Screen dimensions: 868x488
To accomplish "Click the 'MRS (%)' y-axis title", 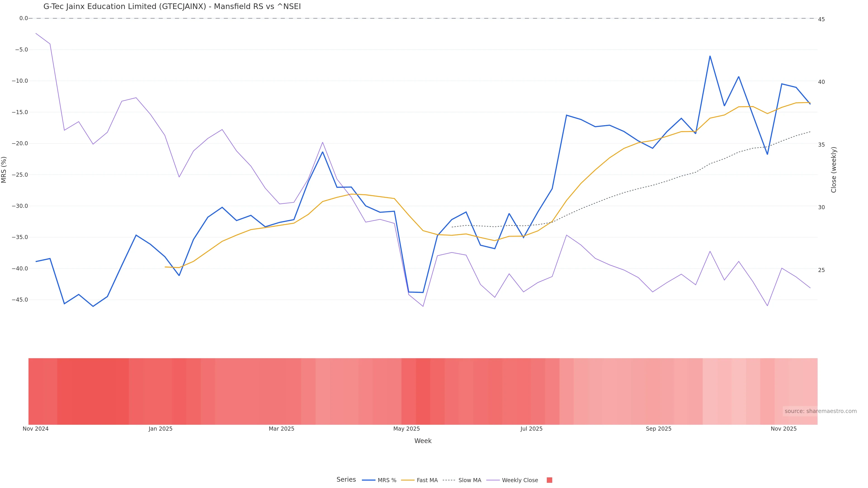I will coord(4,169).
